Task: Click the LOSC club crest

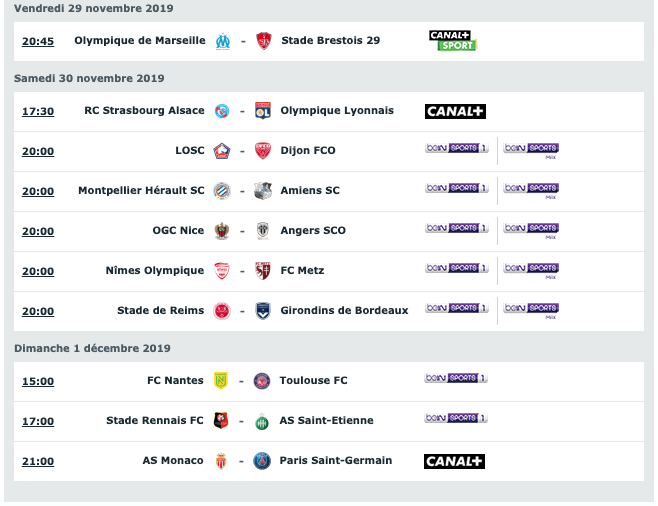Action: [222, 151]
